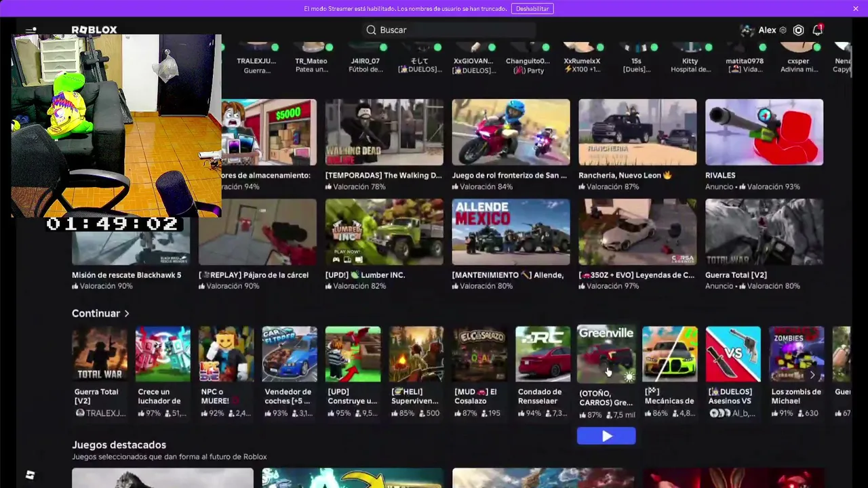Open Guerra Total [V2] in the Continuar row
This screenshot has width=868, height=488.
point(100,354)
